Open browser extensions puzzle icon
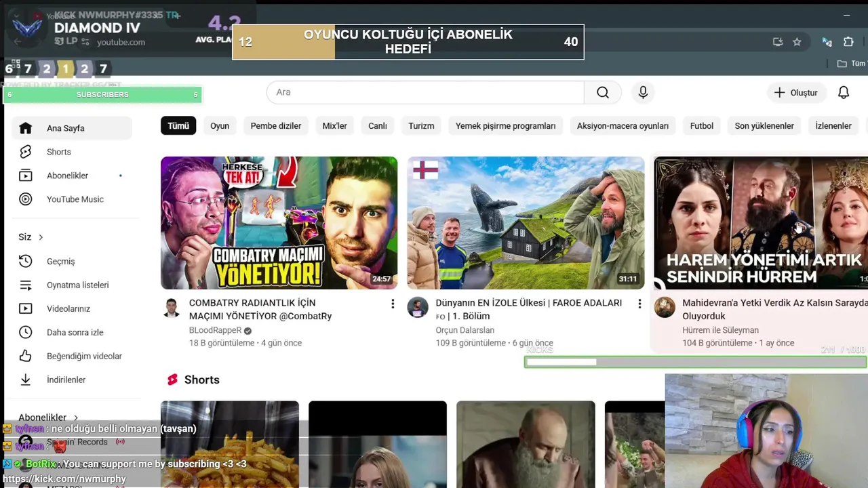Viewport: 868px width, 488px height. (848, 42)
